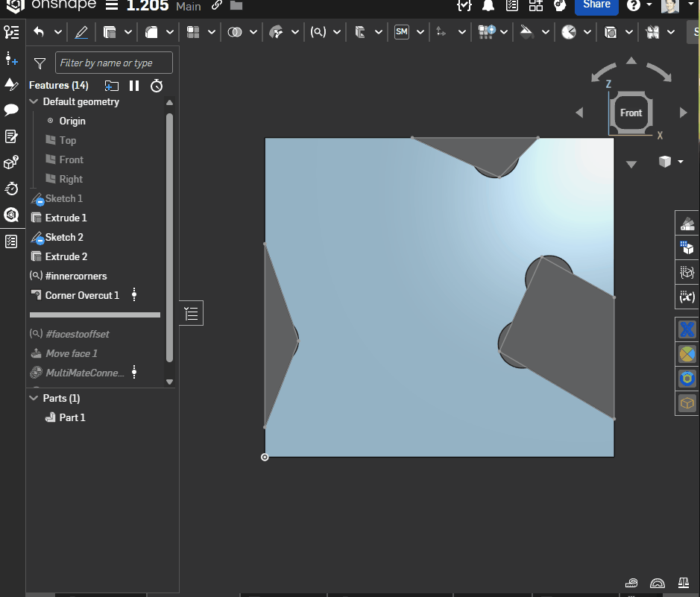
Task: Select Corner Overcut 1 feature
Action: 82,295
